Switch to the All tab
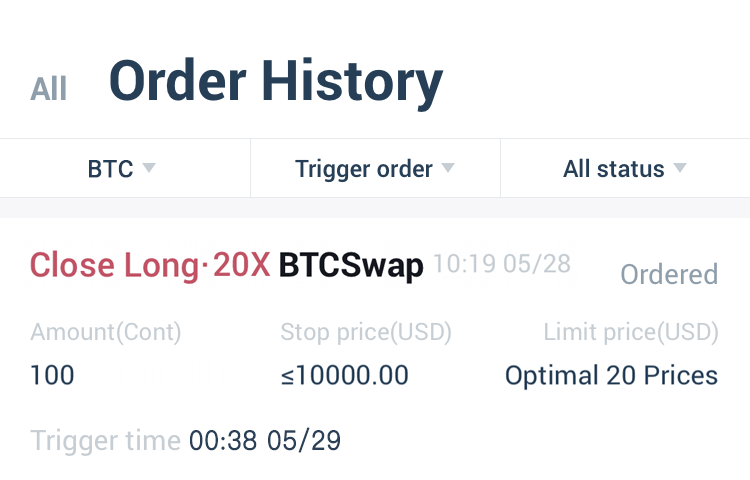 (x=48, y=89)
